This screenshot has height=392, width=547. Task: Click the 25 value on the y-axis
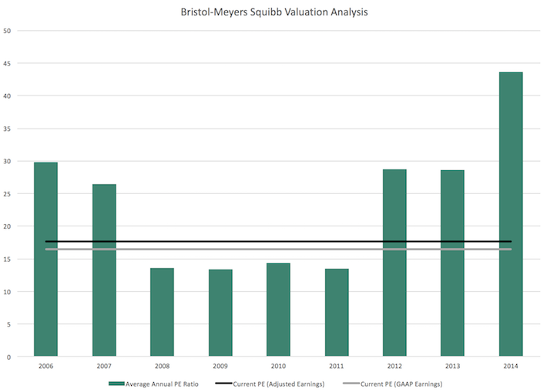pos(8,194)
